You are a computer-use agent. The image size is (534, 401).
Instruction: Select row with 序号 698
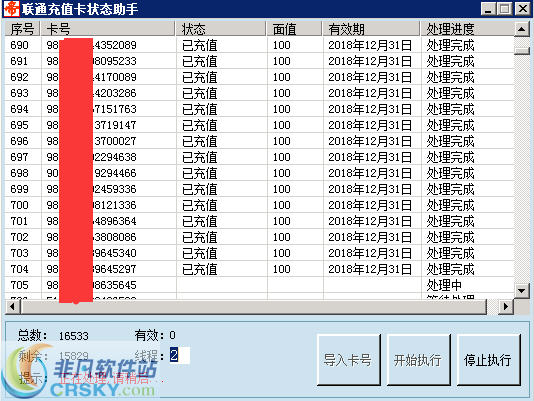pyautogui.click(x=259, y=173)
